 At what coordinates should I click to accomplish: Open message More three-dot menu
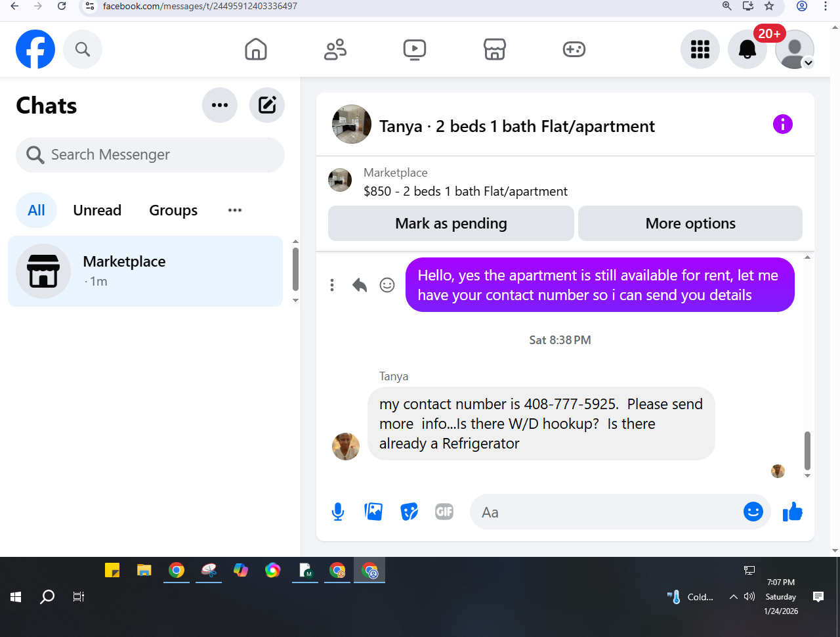pos(332,285)
